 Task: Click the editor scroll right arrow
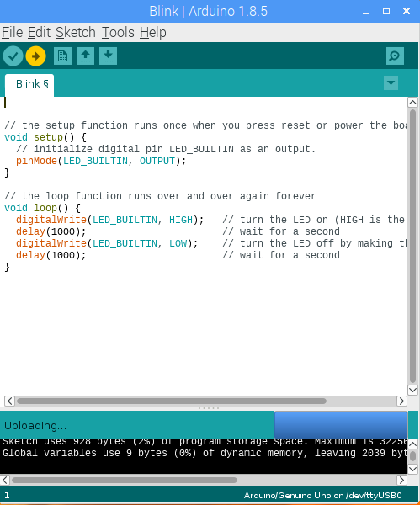(401, 401)
